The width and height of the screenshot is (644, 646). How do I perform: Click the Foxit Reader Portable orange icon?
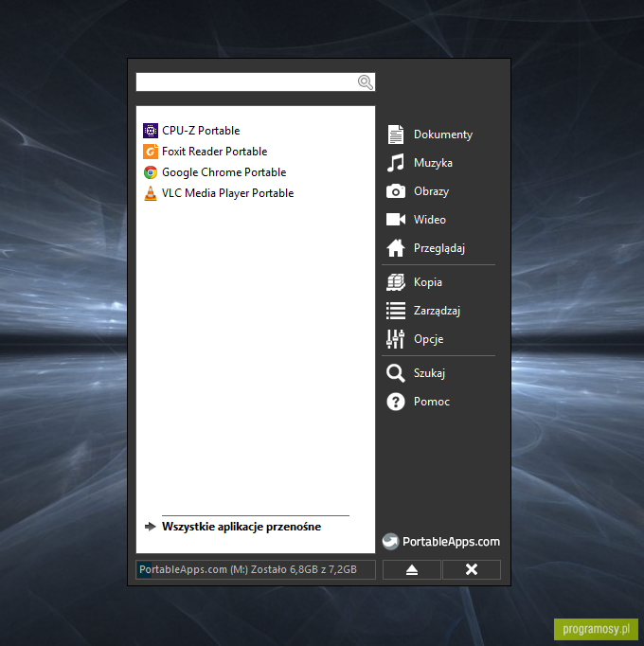click(x=151, y=152)
